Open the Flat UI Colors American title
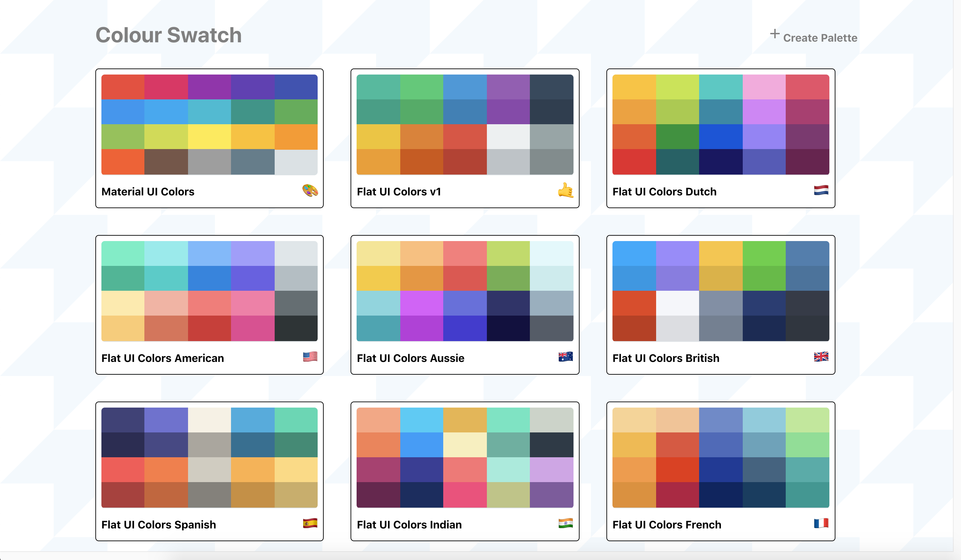This screenshot has height=560, width=961. tap(163, 358)
